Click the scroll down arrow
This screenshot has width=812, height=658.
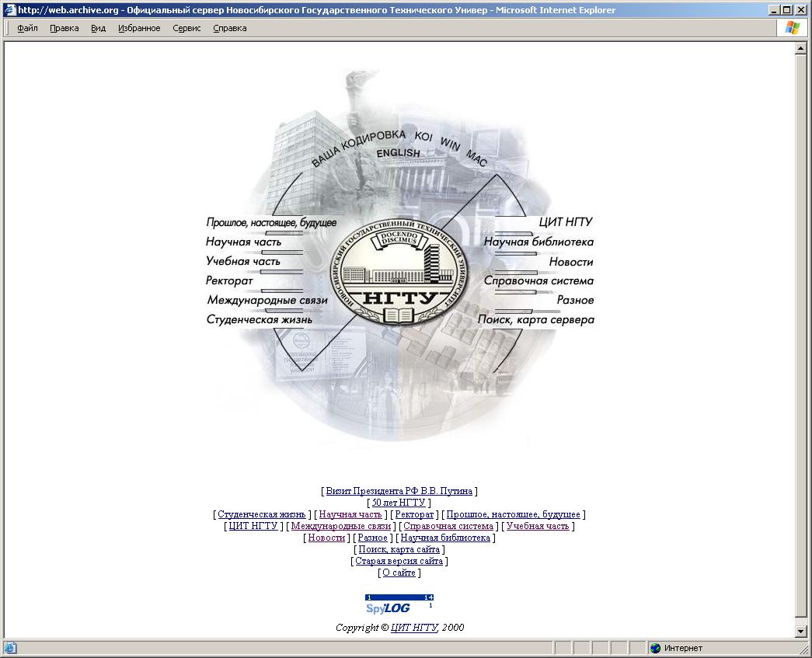[x=800, y=632]
